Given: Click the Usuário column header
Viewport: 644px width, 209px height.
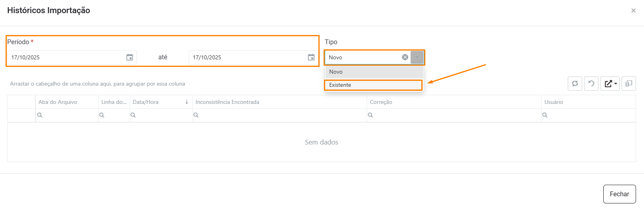Looking at the screenshot, I should click(x=554, y=102).
